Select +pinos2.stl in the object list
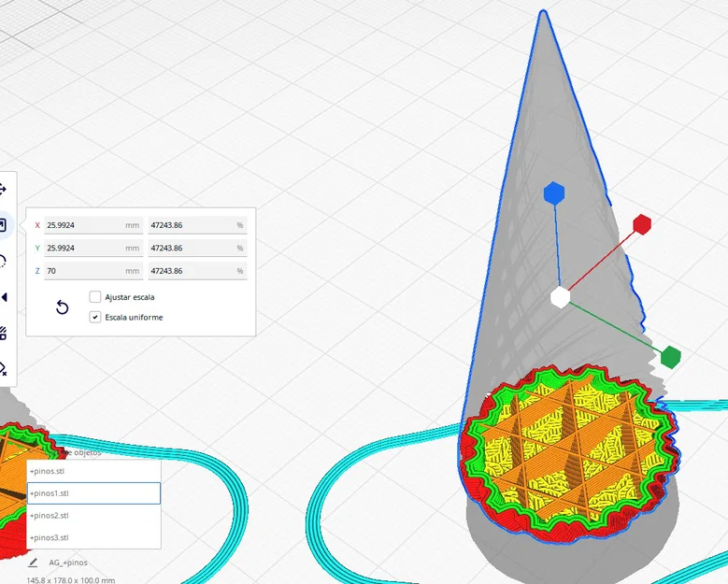The height and width of the screenshot is (584, 728). point(93,515)
